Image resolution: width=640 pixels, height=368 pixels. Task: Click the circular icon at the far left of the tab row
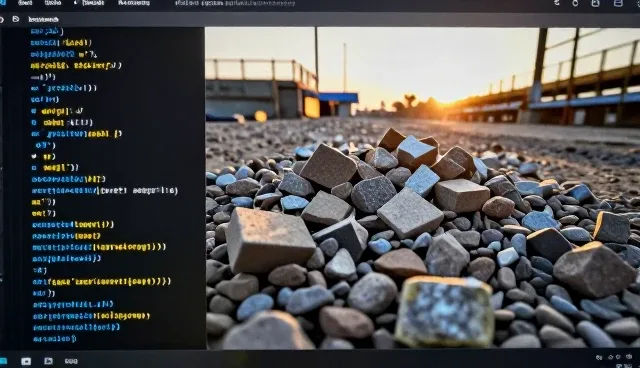point(2,19)
